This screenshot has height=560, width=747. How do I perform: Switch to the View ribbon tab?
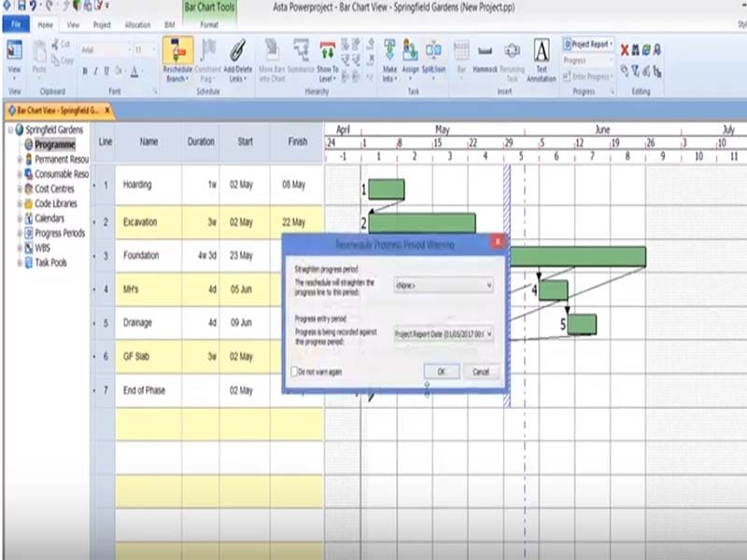(73, 25)
